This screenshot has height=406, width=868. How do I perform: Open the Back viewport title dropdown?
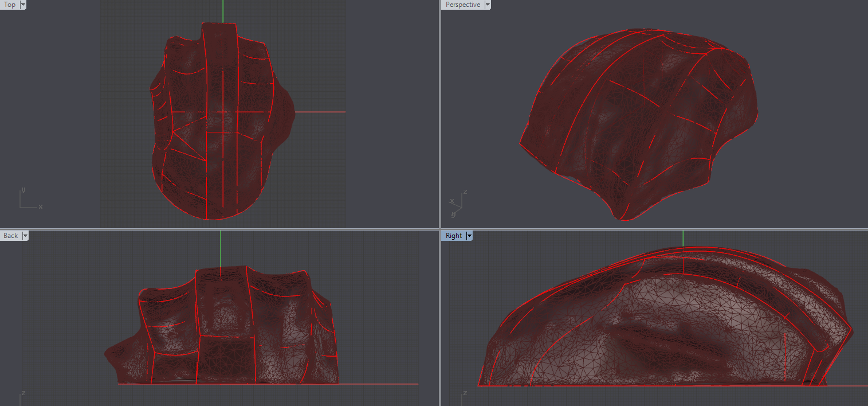[25, 235]
